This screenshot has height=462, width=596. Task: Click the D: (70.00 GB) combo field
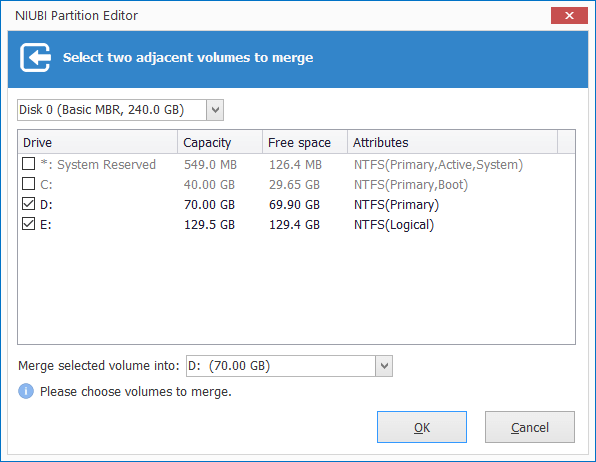click(289, 366)
